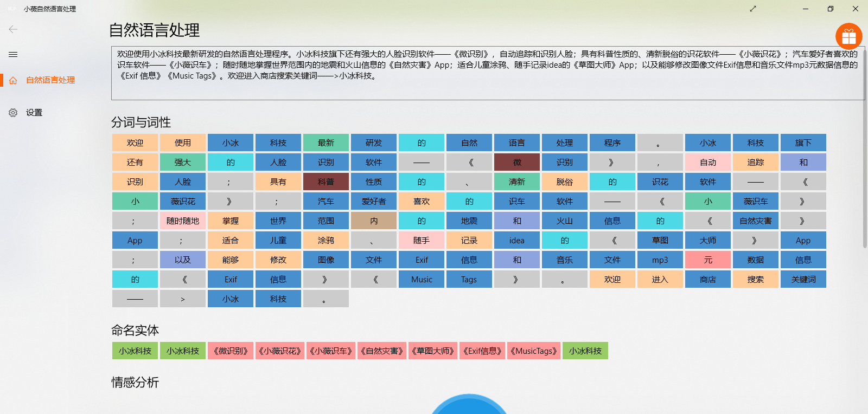868x414 pixels.
Task: Click the > symbol tile
Action: [183, 299]
